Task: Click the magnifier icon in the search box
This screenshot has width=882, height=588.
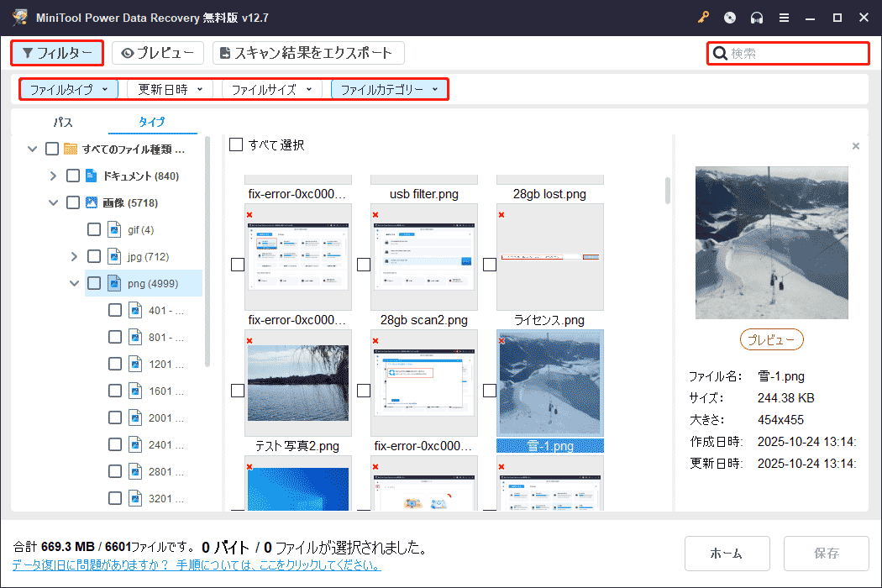Action: pyautogui.click(x=720, y=52)
